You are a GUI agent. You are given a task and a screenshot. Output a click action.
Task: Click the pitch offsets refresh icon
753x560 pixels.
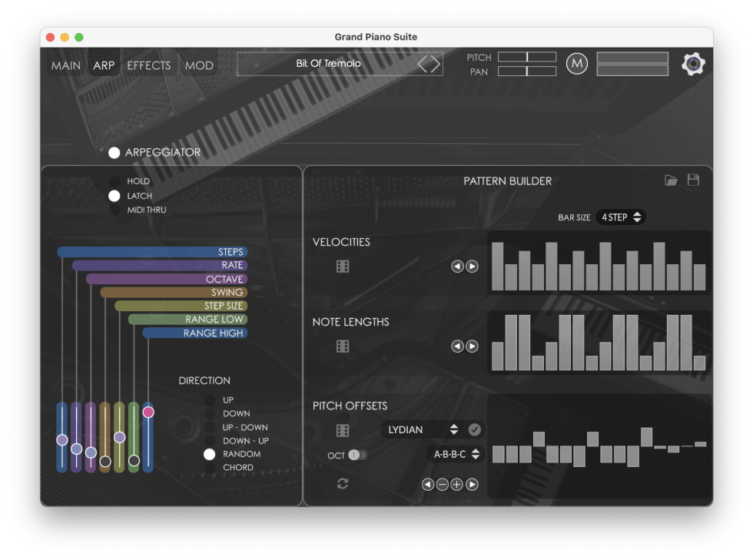tap(343, 483)
